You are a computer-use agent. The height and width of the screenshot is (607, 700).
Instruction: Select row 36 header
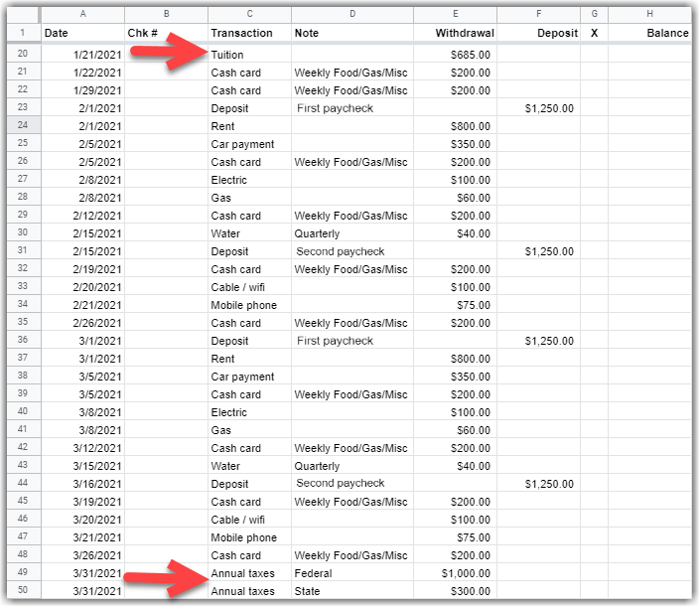23,340
